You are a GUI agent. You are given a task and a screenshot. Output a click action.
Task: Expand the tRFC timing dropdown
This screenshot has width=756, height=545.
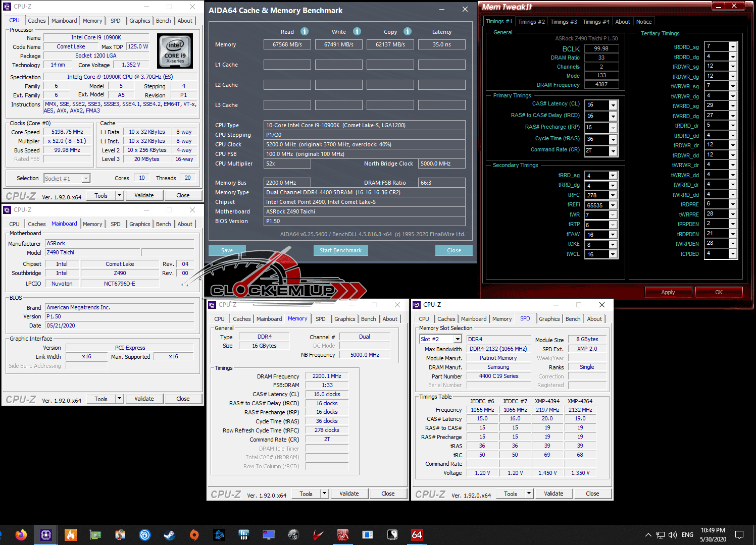(x=613, y=195)
